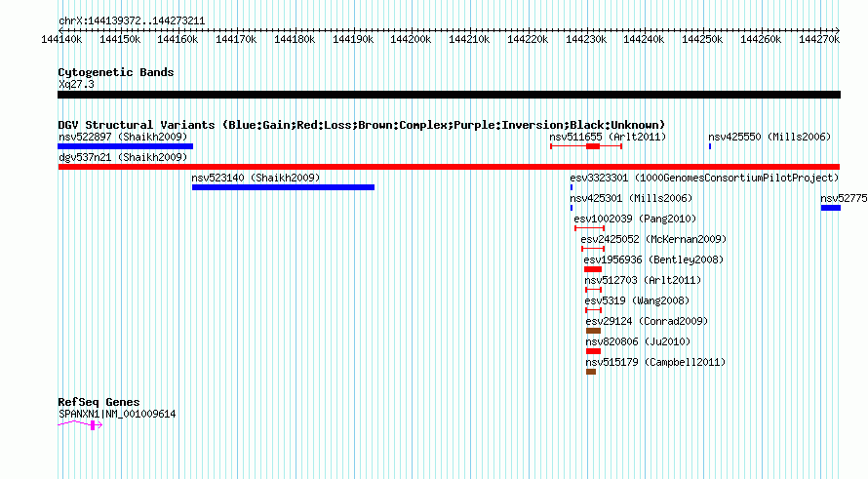
Task: Select the brown nsv515179 complex bar
Action: coord(591,372)
